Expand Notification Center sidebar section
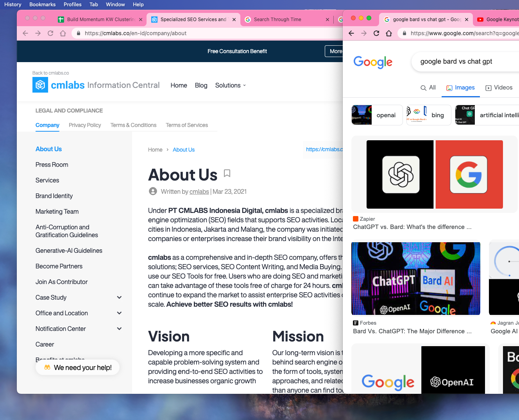Viewport: 519px width, 420px height. 119,329
